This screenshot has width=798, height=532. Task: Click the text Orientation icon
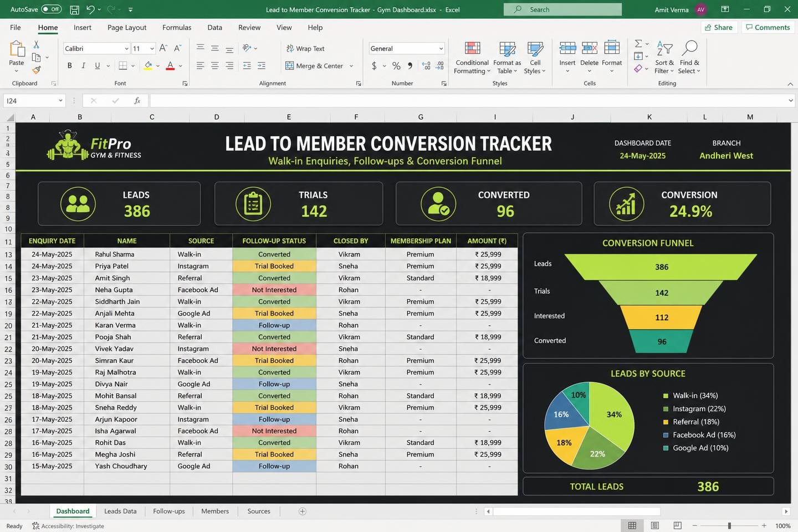(x=247, y=48)
